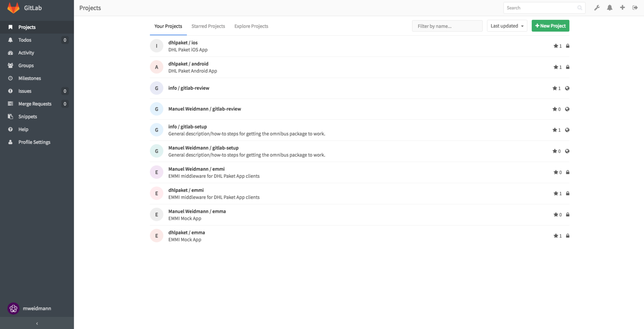This screenshot has height=329, width=644.
Task: Click the avatar letter E of dhlpaket / emmi
Action: coord(157,193)
